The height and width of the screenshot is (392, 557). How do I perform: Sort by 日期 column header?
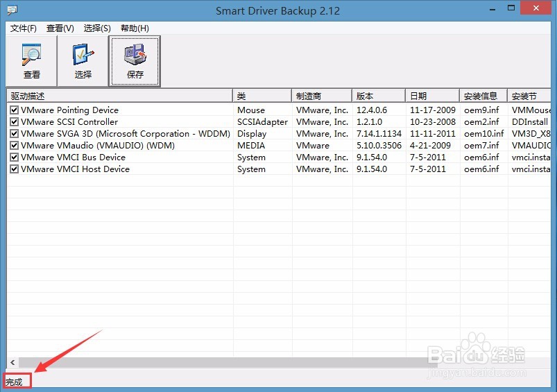click(x=433, y=96)
